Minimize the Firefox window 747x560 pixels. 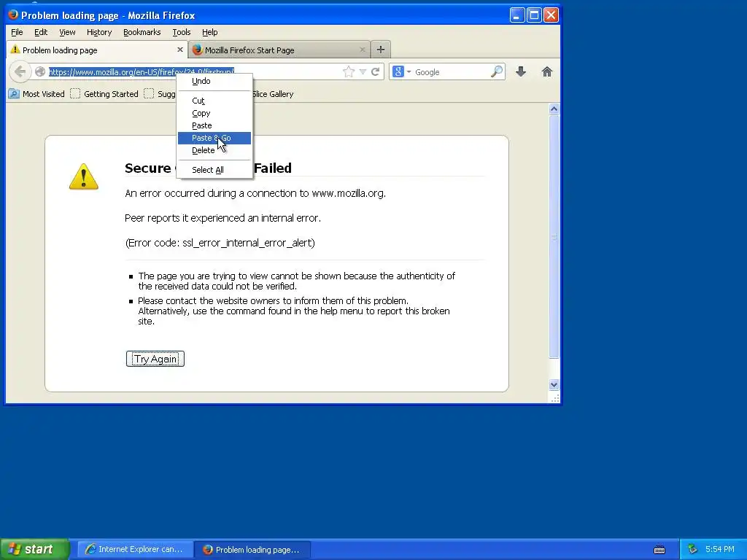tap(517, 15)
